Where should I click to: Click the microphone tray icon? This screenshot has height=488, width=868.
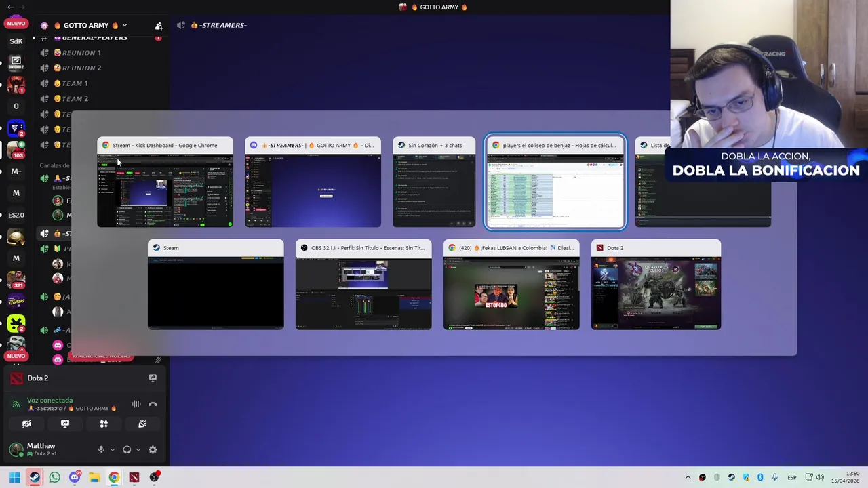pyautogui.click(x=774, y=477)
